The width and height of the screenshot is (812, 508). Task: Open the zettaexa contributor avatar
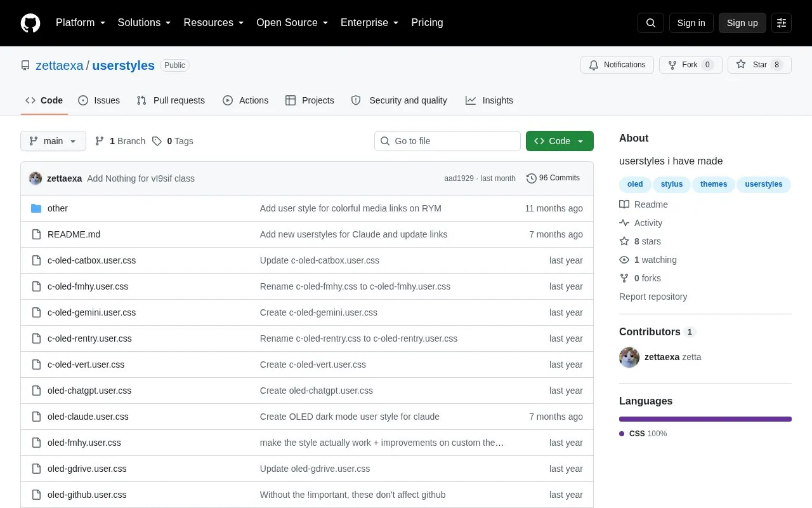coord(629,358)
